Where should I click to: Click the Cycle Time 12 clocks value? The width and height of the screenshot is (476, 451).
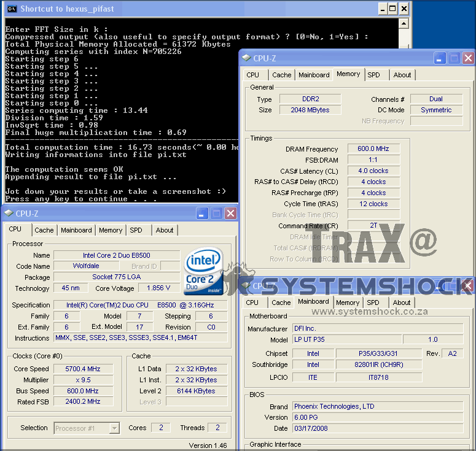[x=373, y=204]
